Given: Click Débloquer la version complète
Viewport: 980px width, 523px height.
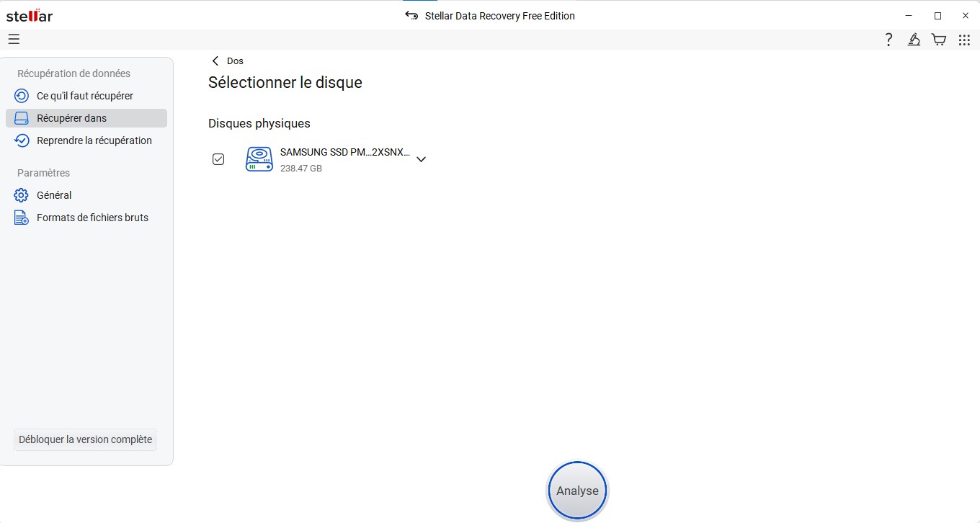Looking at the screenshot, I should pos(86,439).
